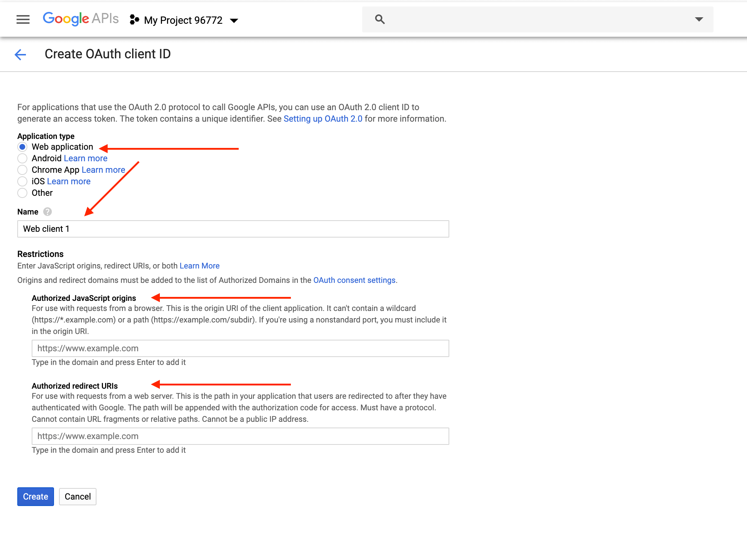Open the hamburger navigation menu
Screen dimensions: 747x560
tap(23, 19)
